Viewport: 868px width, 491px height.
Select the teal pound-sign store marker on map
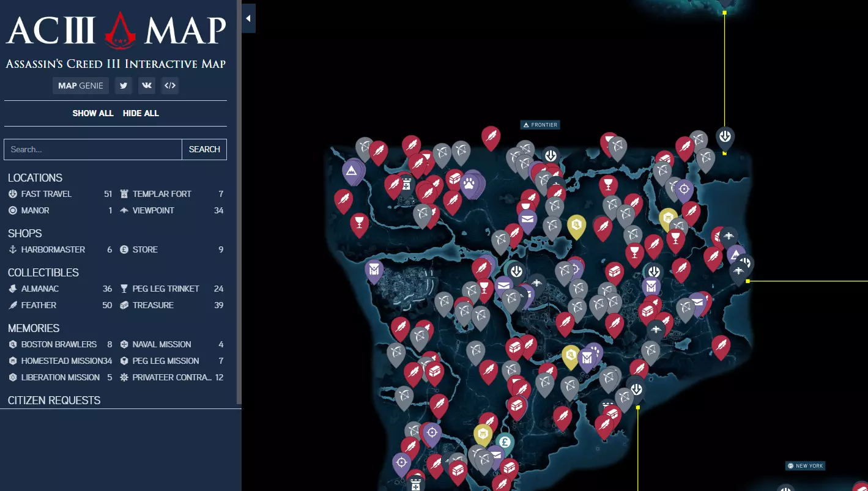(x=505, y=443)
